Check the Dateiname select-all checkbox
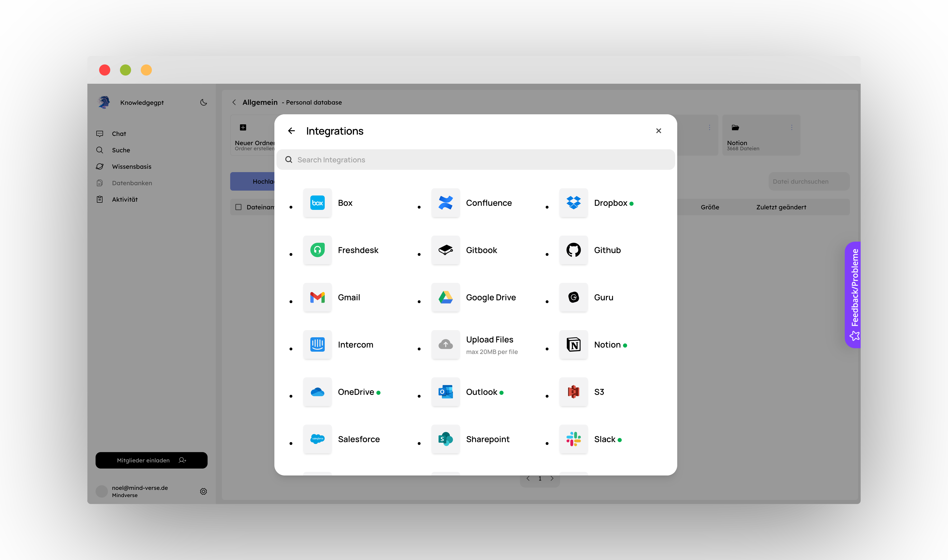This screenshot has height=560, width=948. (x=238, y=207)
